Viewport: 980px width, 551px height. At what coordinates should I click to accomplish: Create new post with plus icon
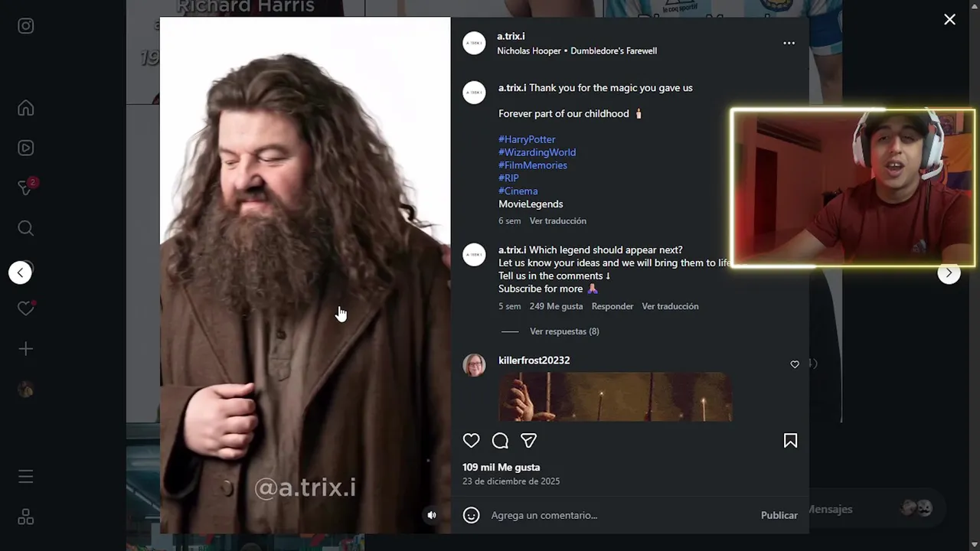(25, 349)
